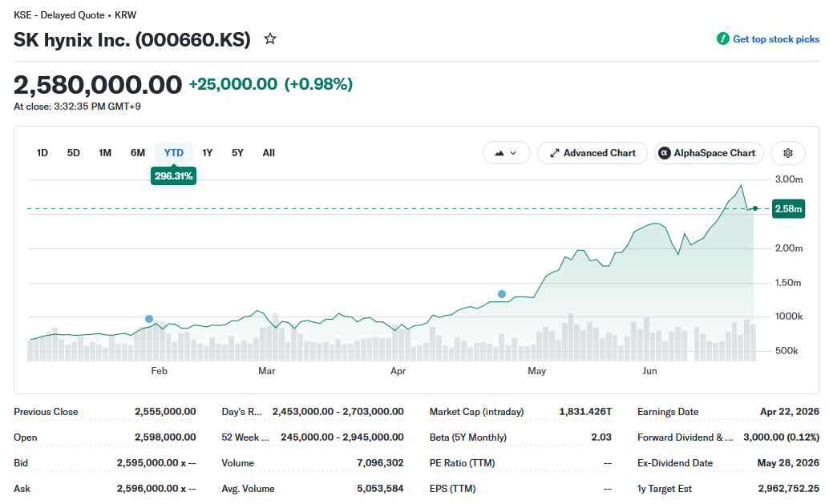
Task: Click the Day's Range value
Action: [338, 412]
